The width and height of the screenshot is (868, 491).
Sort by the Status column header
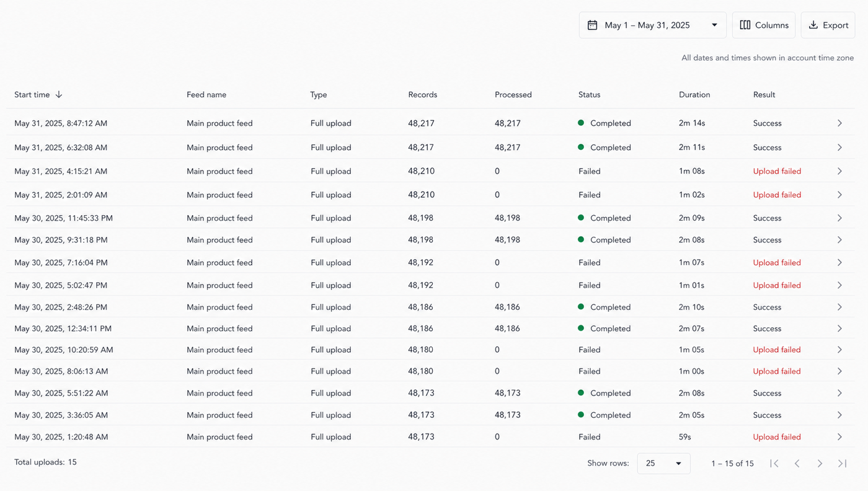[589, 95]
